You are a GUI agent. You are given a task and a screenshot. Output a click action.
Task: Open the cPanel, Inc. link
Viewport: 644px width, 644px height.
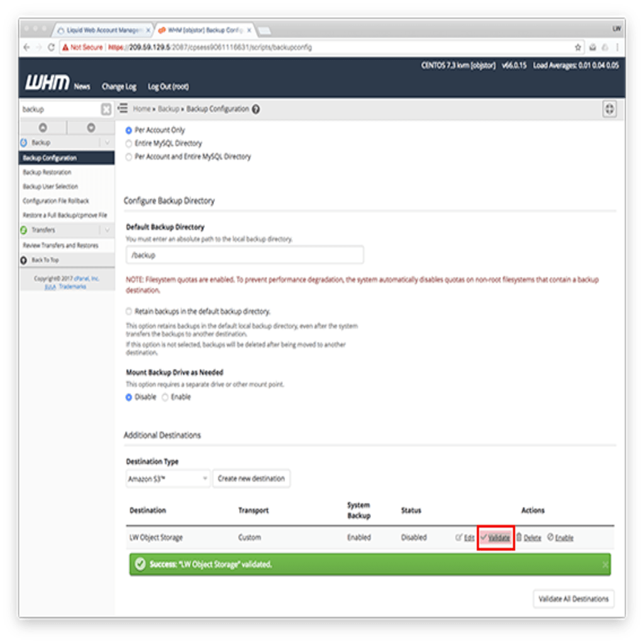[87, 279]
